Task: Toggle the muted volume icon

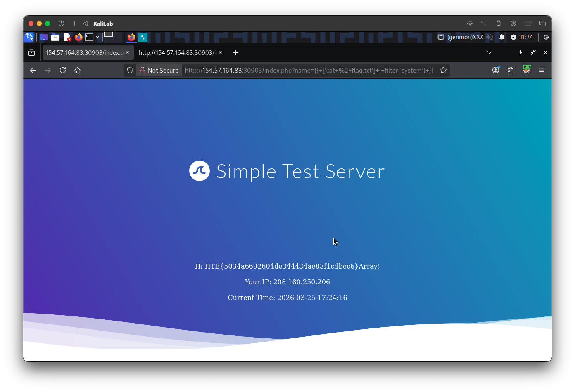Action: (489, 37)
